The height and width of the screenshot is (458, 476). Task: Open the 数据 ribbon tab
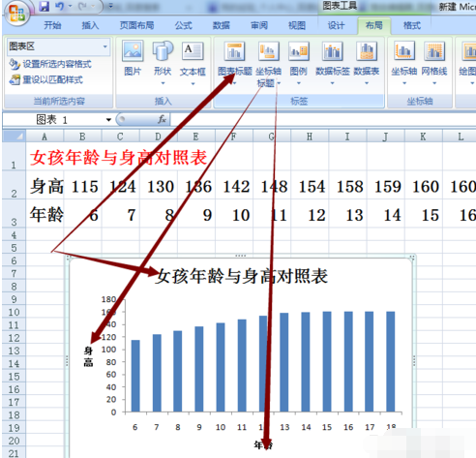click(x=222, y=25)
